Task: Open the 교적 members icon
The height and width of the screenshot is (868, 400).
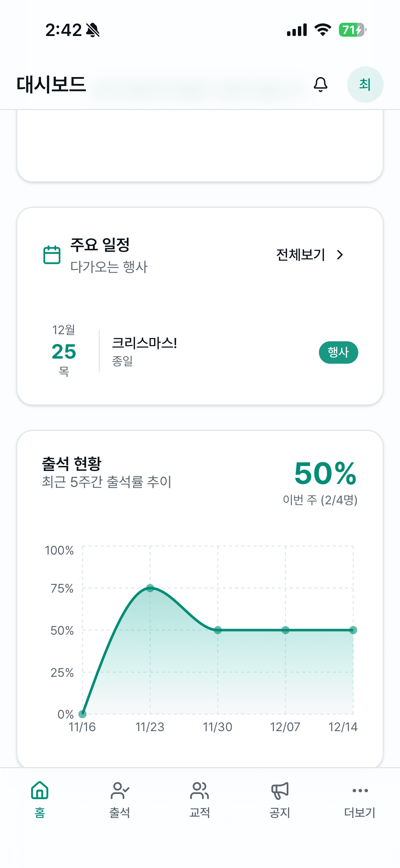Action: pyautogui.click(x=199, y=790)
